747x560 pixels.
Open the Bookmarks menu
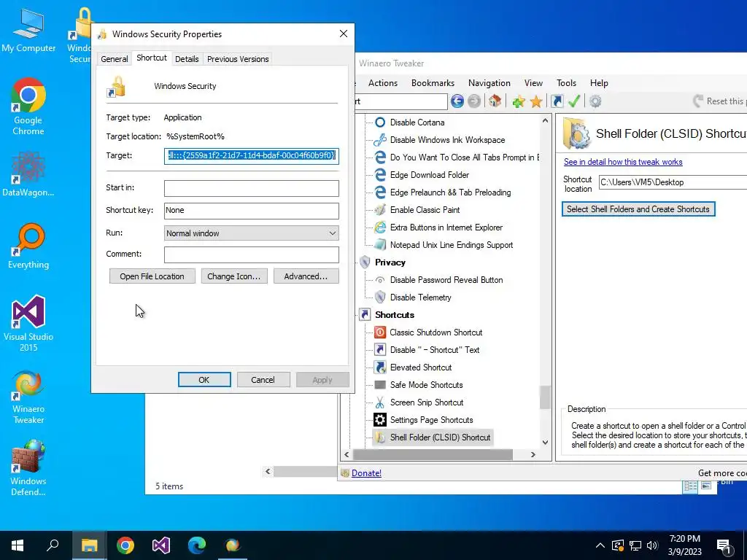click(x=433, y=83)
